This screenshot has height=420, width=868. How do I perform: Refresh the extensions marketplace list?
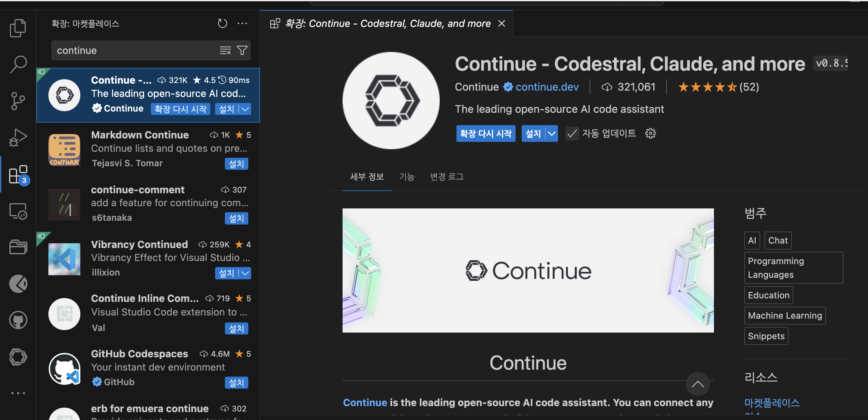tap(222, 23)
